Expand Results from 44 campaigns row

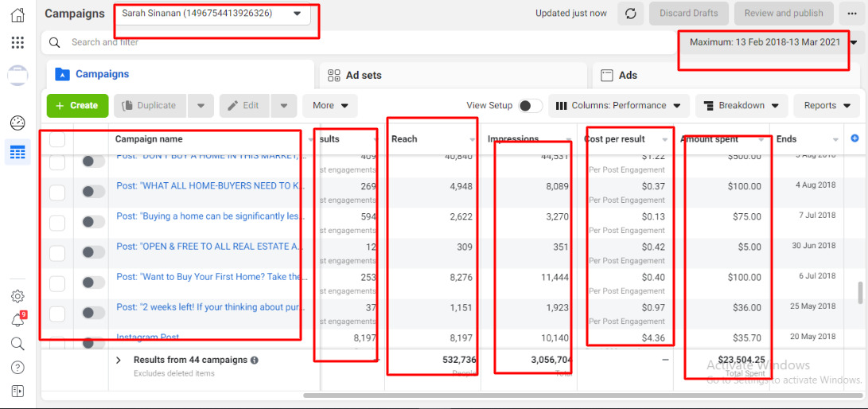[x=119, y=360]
